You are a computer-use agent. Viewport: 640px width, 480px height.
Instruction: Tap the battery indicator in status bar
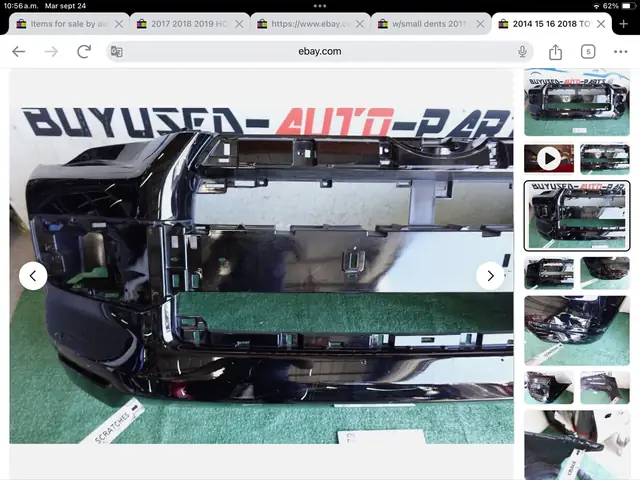coord(627,6)
